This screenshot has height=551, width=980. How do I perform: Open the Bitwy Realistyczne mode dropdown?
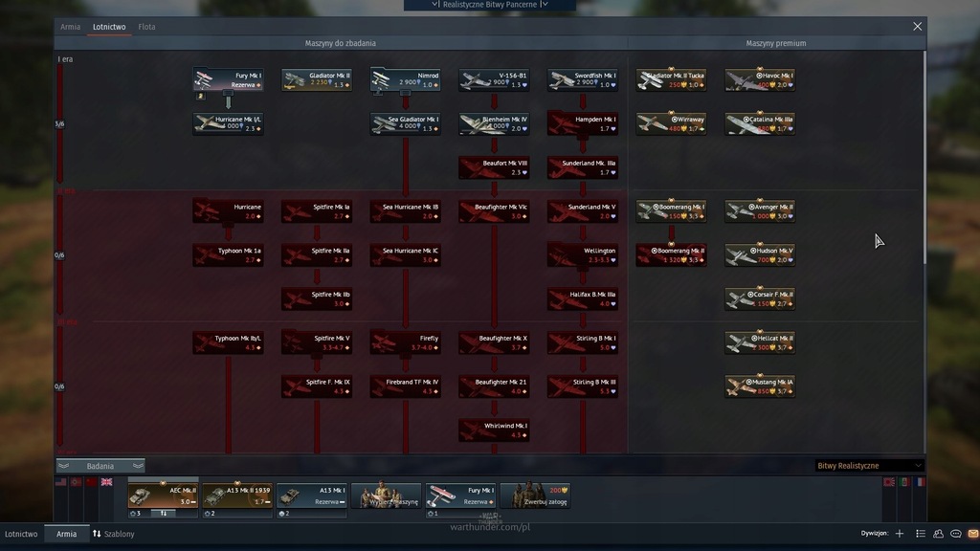coord(869,466)
